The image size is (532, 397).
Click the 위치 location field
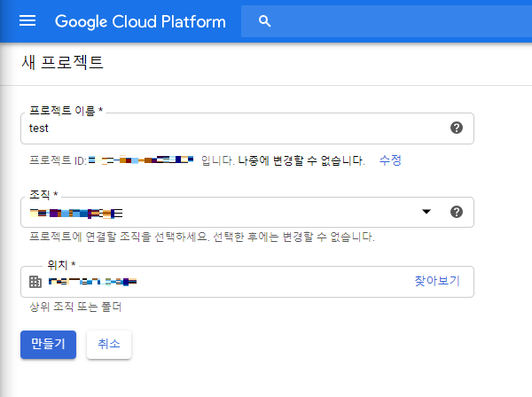(x=247, y=282)
